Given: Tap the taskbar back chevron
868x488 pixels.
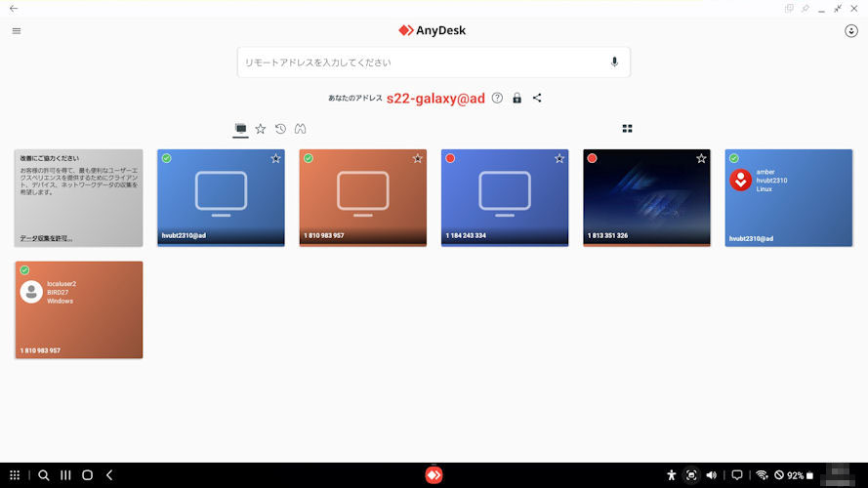Looking at the screenshot, I should (x=109, y=475).
